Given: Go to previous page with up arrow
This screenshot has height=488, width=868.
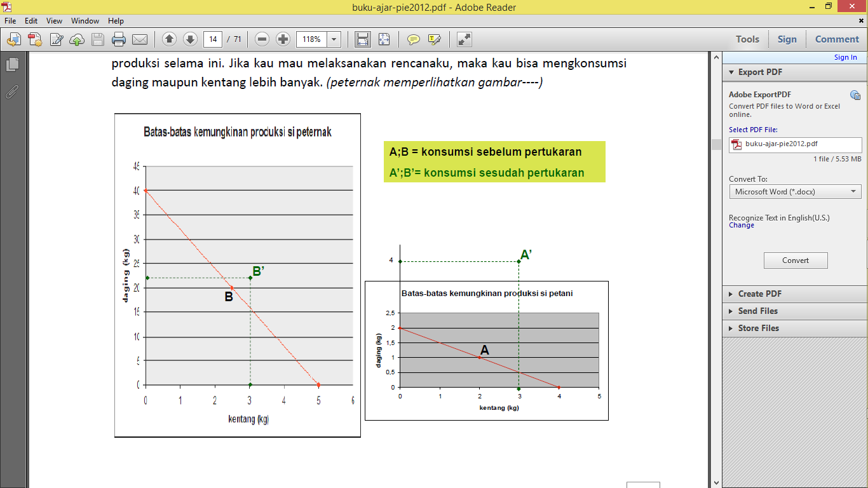Looking at the screenshot, I should coord(169,39).
